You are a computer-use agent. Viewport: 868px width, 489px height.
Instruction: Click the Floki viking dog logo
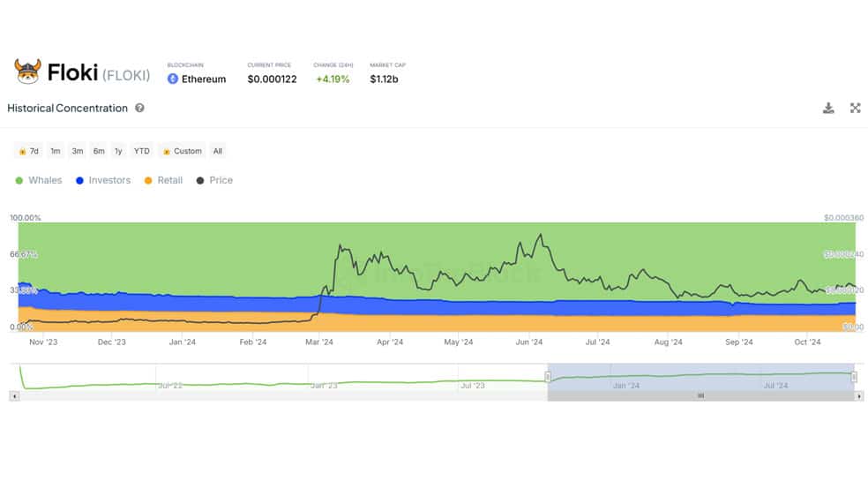tap(27, 71)
